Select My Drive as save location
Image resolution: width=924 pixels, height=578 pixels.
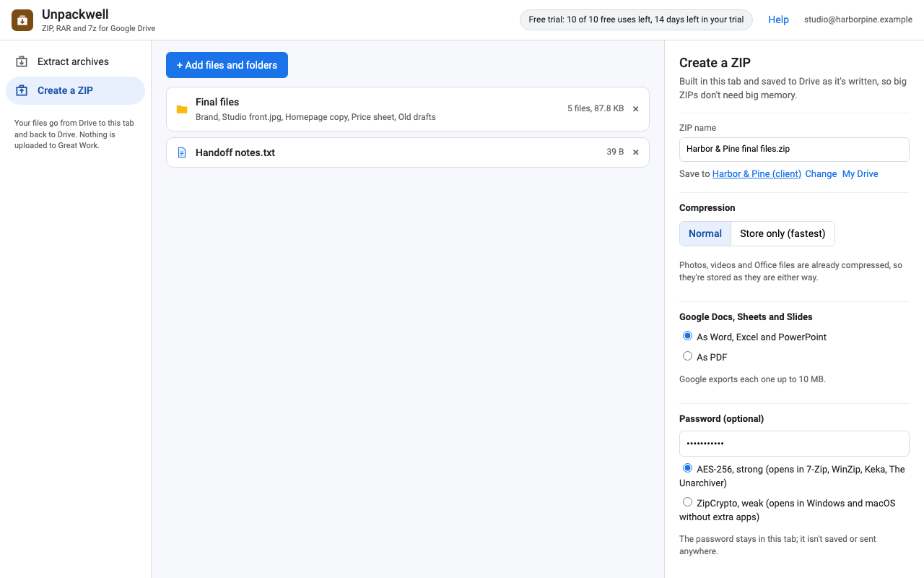pyautogui.click(x=860, y=174)
